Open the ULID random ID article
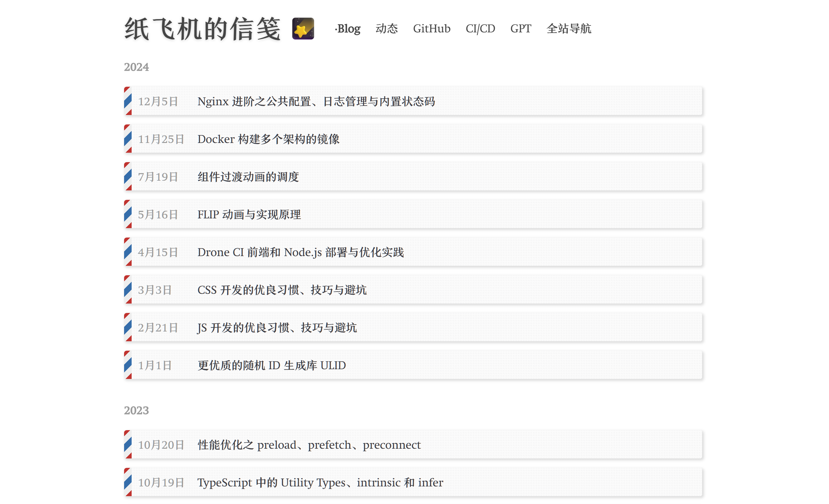The height and width of the screenshot is (504, 829). tap(271, 365)
